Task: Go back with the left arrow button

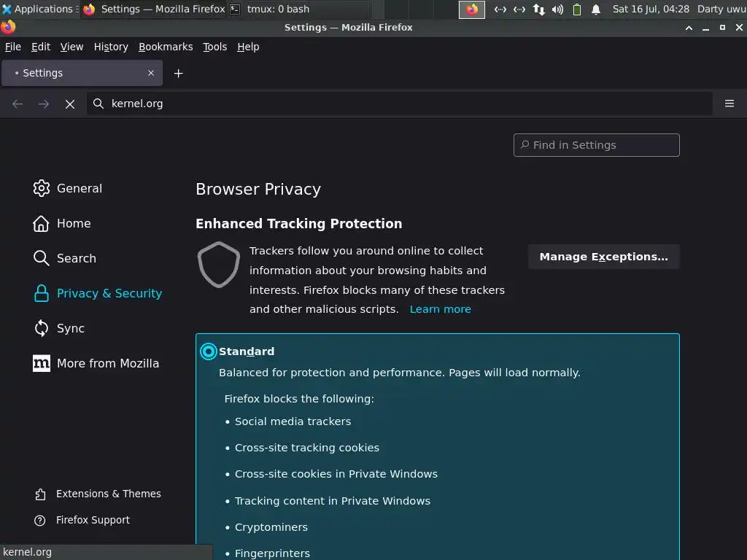Action: (18, 104)
